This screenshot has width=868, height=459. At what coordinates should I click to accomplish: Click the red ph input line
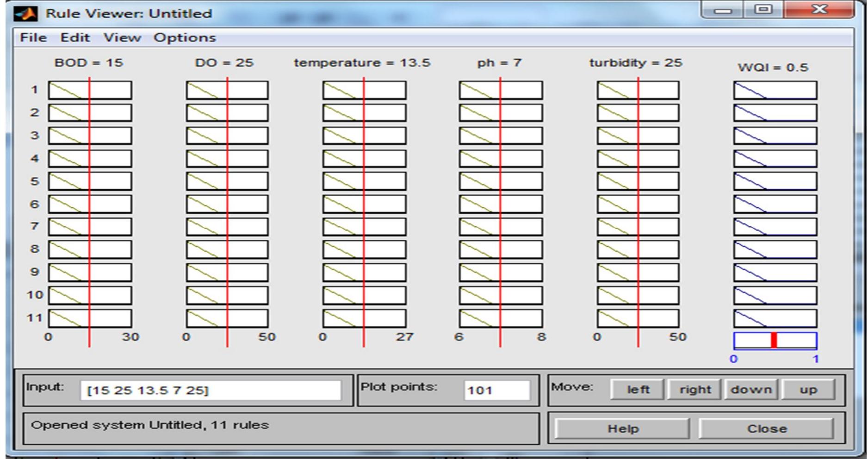click(x=500, y=212)
